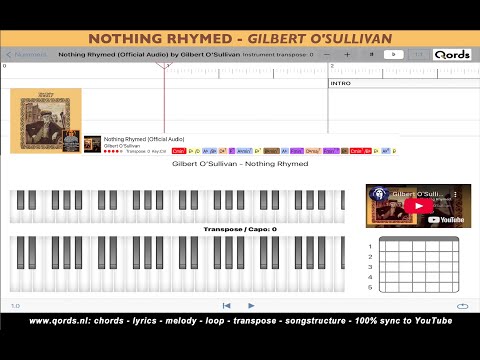The image size is (480, 360).
Task: Click the upper piano keyboard
Action: tap(177, 206)
